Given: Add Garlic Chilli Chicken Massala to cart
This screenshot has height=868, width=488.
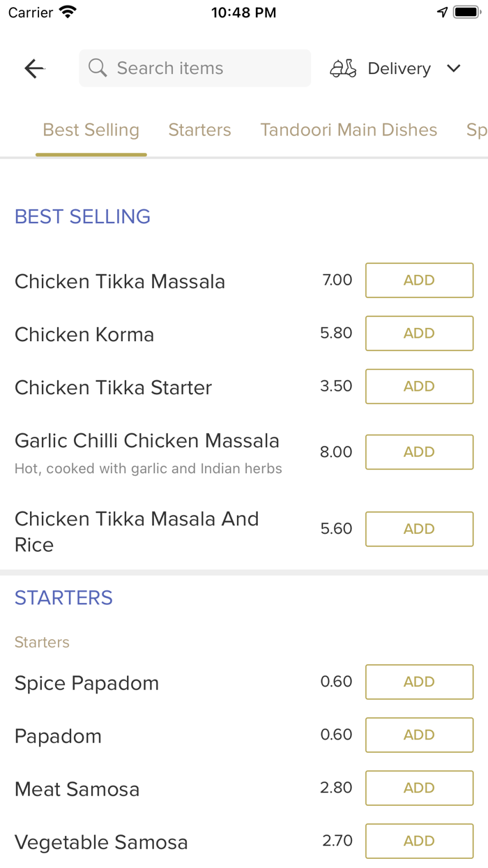Looking at the screenshot, I should click(x=419, y=451).
